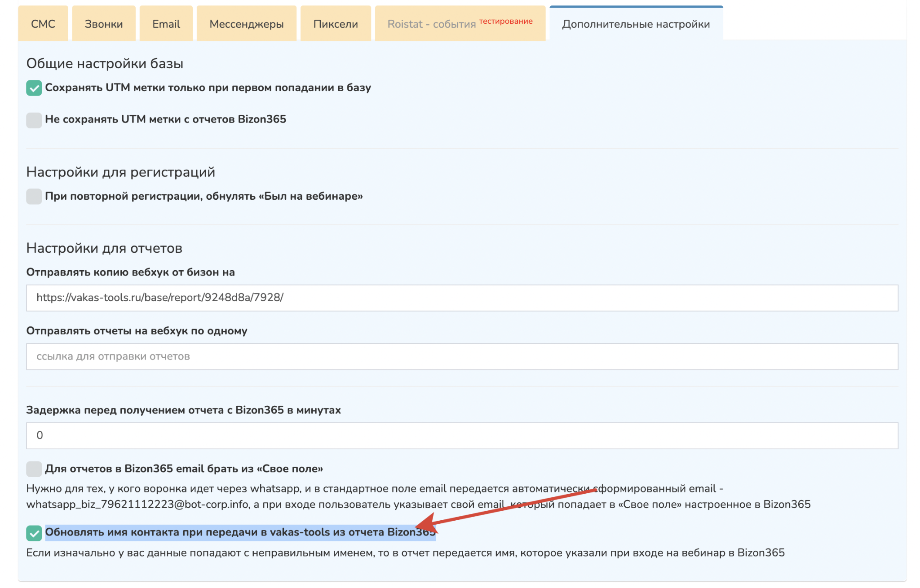Focus the ссылка для отправки отчетов field
The width and height of the screenshot is (920, 588).
[x=462, y=356]
